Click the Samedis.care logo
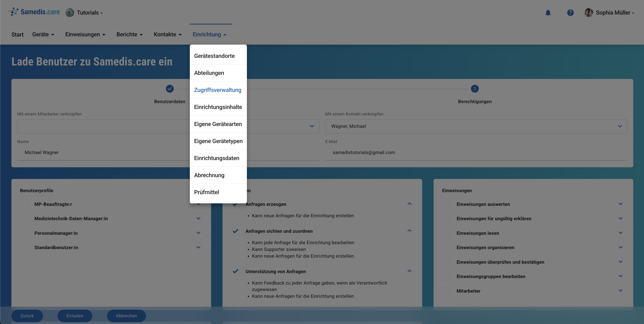 click(x=34, y=12)
